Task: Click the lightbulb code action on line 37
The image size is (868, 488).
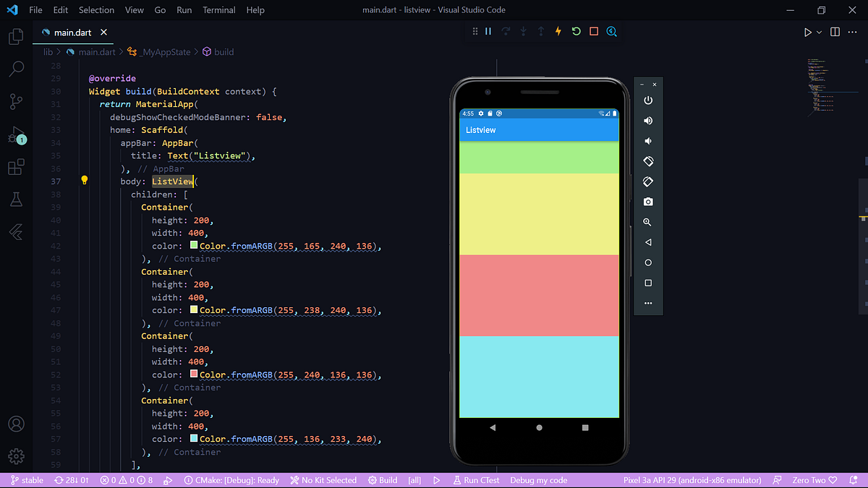Action: click(85, 179)
